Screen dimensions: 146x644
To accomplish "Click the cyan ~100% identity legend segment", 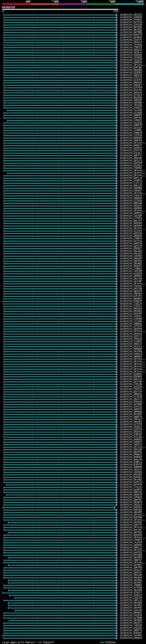I will coord(130,4).
